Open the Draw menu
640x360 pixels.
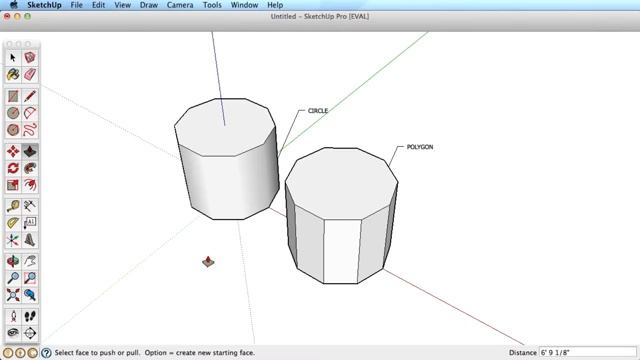click(x=149, y=5)
